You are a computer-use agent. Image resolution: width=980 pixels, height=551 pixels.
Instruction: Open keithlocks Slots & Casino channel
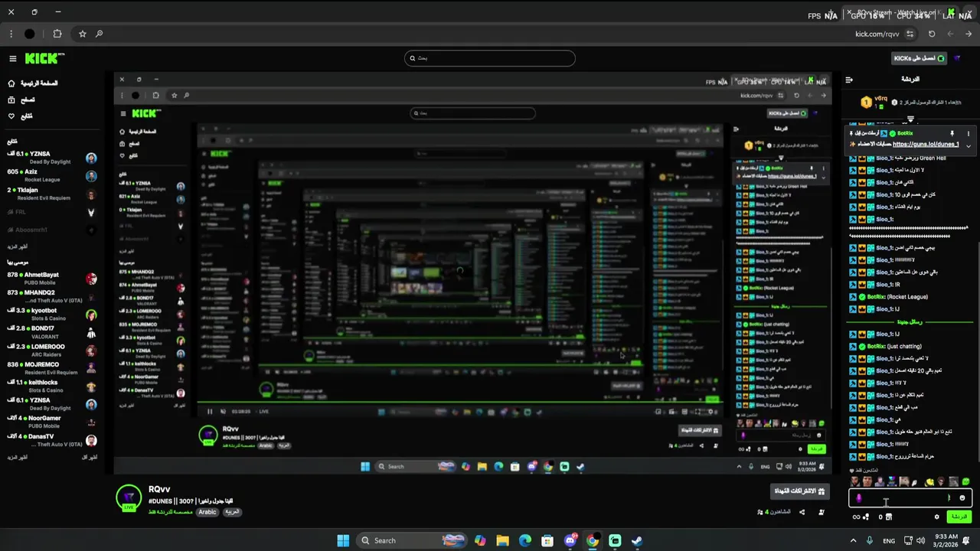[x=52, y=386]
